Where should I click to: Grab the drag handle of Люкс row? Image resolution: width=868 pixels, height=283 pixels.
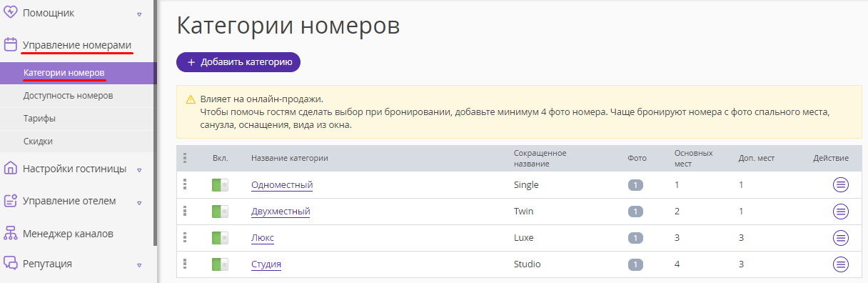coord(184,237)
